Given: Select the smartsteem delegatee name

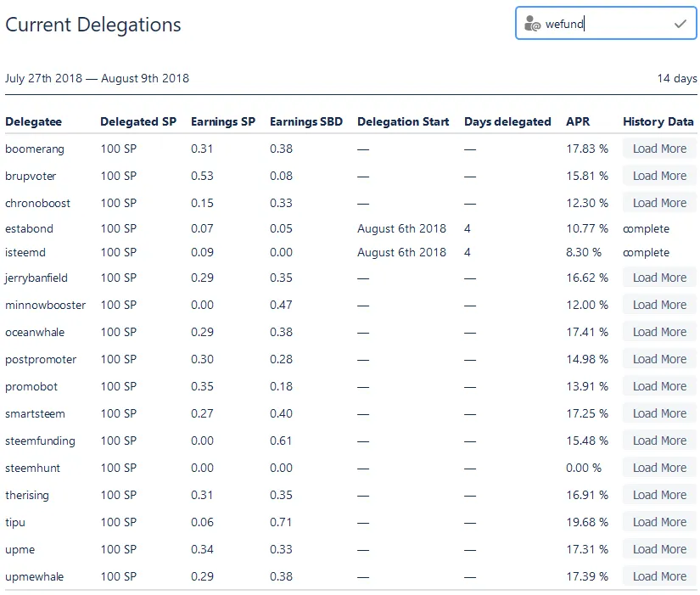Looking at the screenshot, I should coord(35,414).
